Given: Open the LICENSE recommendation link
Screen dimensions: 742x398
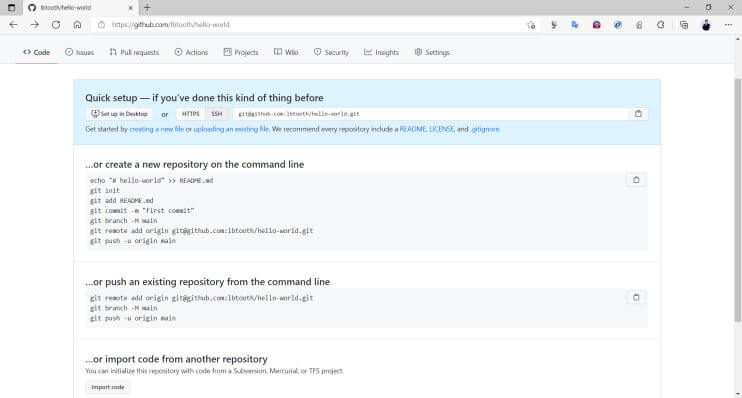Looking at the screenshot, I should click(442, 129).
